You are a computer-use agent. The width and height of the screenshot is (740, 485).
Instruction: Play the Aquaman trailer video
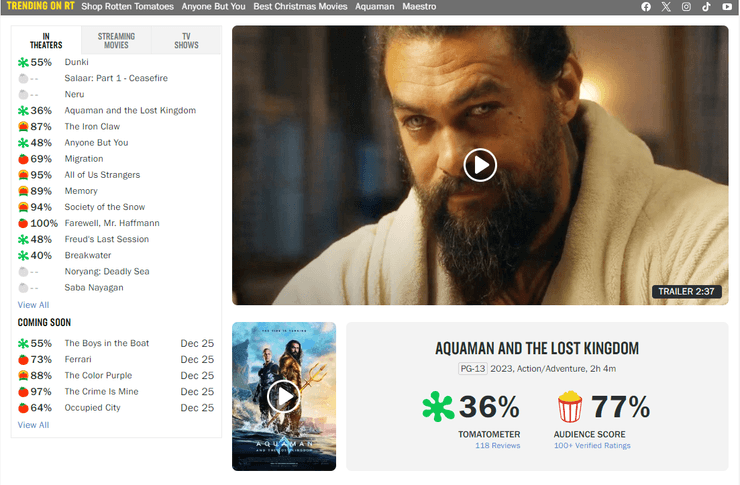click(480, 165)
